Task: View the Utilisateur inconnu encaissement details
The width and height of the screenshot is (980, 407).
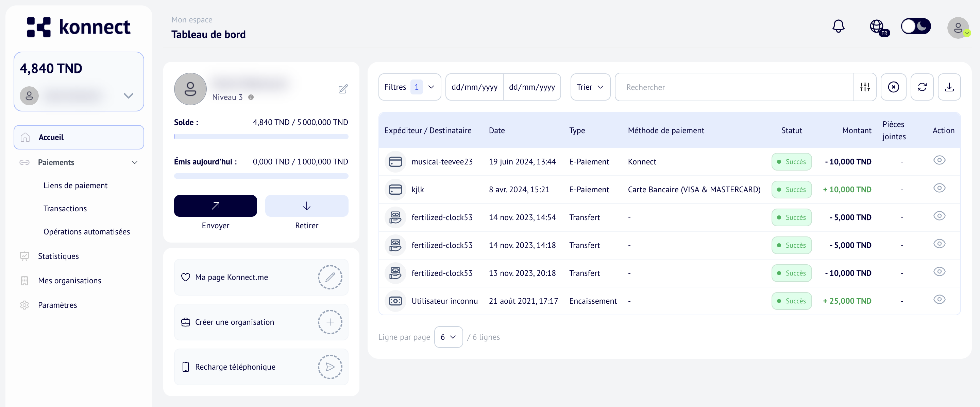Action: (x=940, y=299)
